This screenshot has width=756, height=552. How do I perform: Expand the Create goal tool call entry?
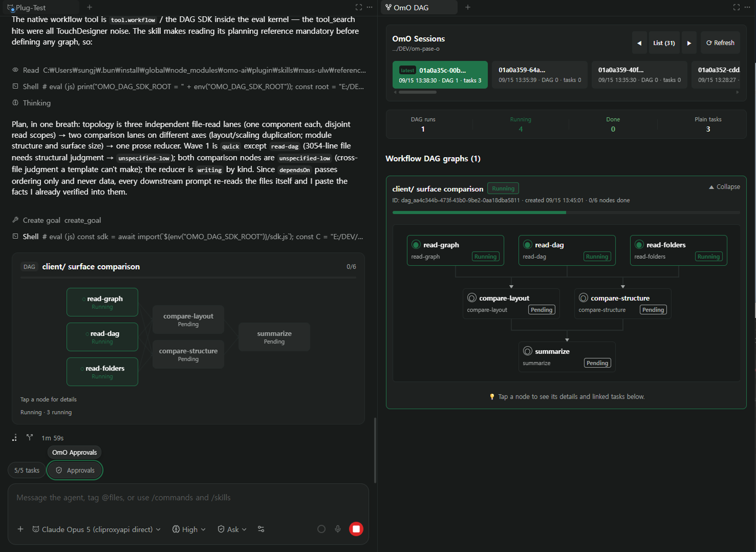[57, 220]
